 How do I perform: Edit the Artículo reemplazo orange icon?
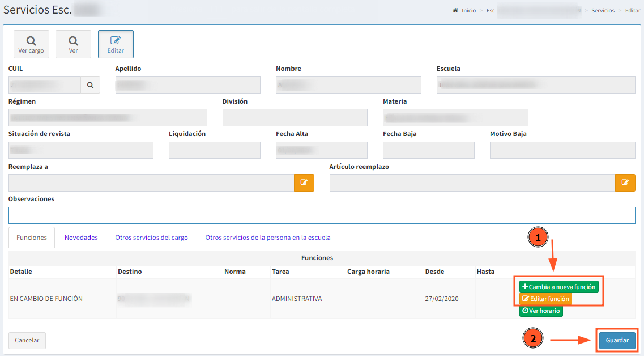[625, 183]
